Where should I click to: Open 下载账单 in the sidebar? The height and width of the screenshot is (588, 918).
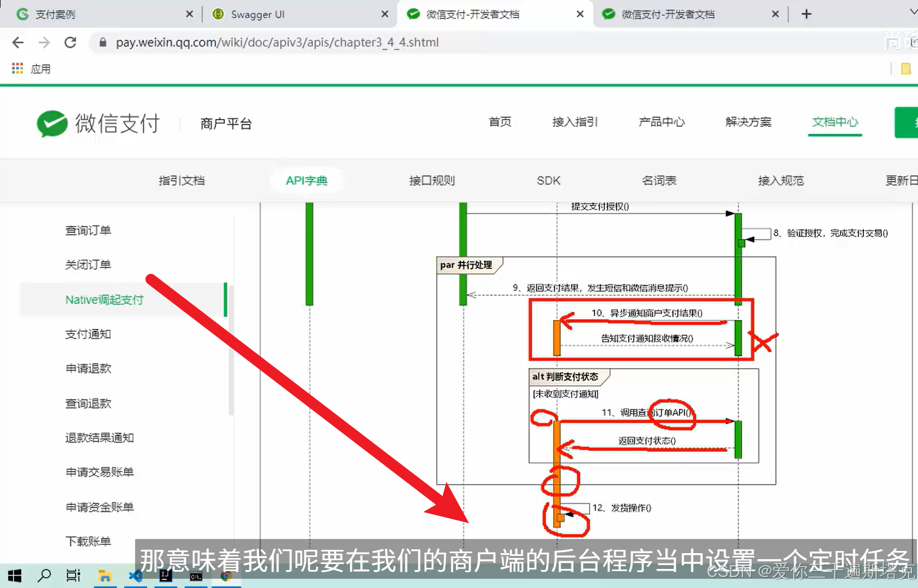(88, 541)
